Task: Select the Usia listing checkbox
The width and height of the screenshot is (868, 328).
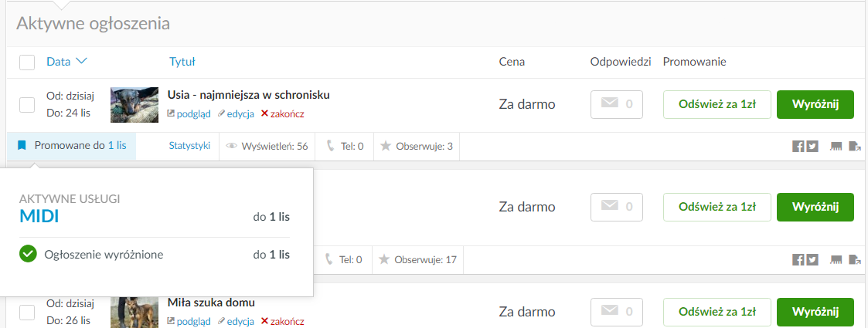Action: point(27,104)
